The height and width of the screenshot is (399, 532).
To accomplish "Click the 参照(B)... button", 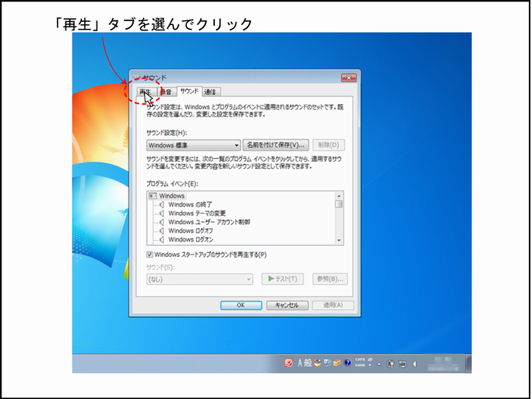I will (x=330, y=279).
